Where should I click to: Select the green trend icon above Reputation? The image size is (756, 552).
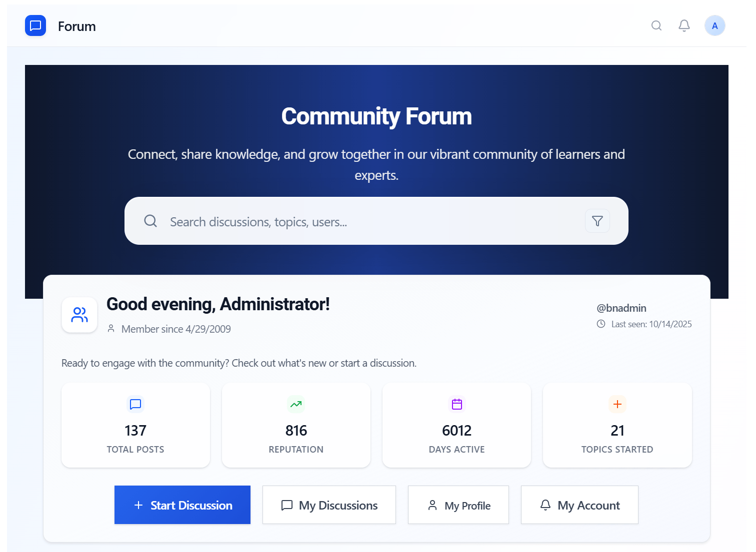tap(296, 404)
